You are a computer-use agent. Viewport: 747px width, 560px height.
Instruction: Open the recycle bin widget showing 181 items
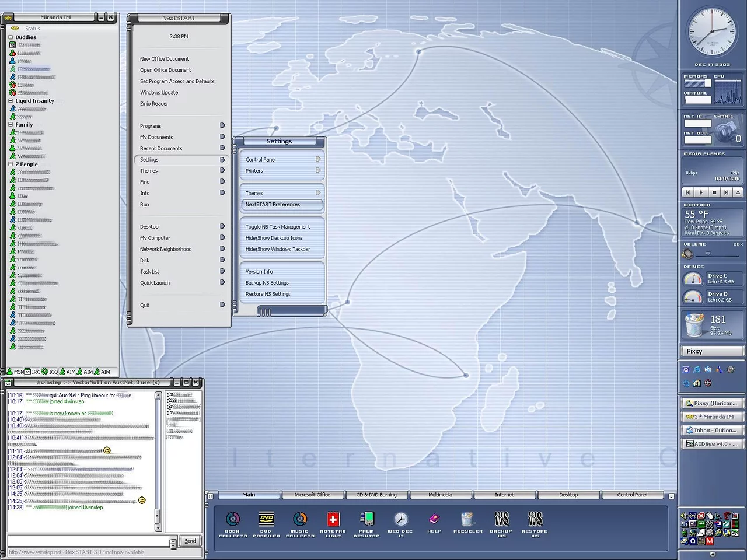point(694,324)
